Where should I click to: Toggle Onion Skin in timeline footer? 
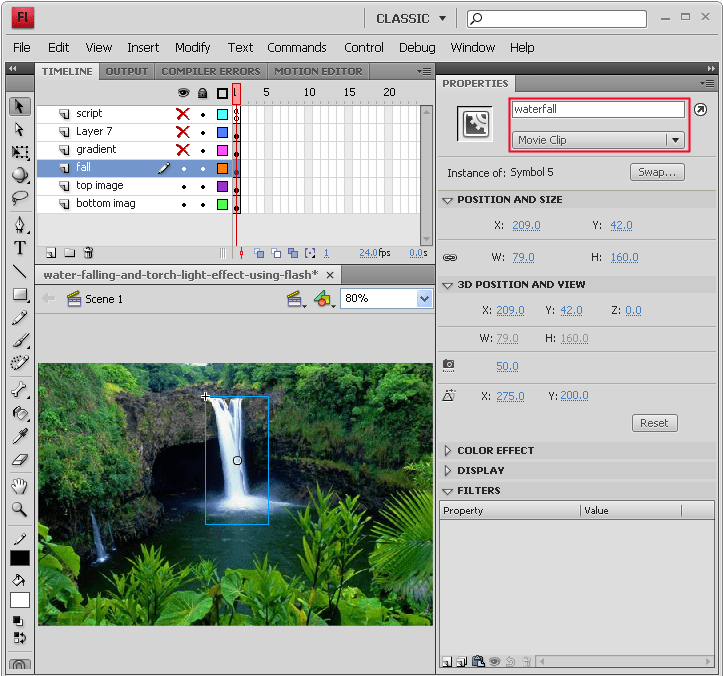point(259,253)
